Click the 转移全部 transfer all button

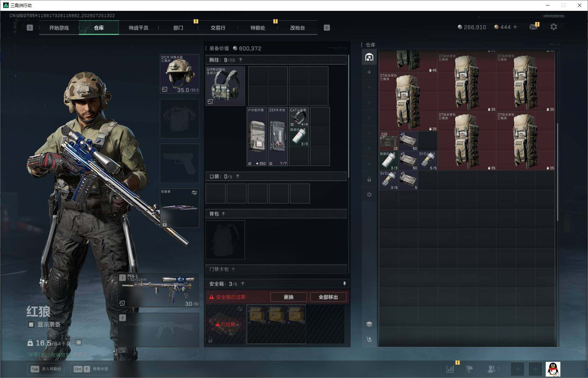92,369
